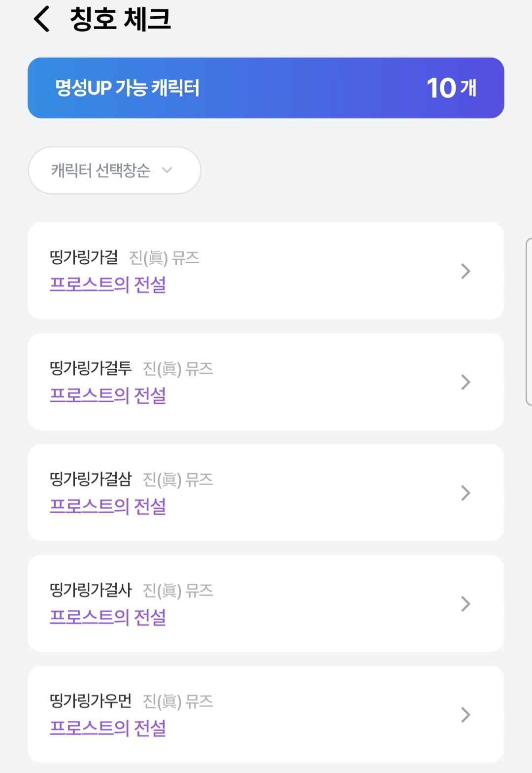Select the 띵가링가걸 character name
The height and width of the screenshot is (773, 532).
pyautogui.click(x=84, y=257)
